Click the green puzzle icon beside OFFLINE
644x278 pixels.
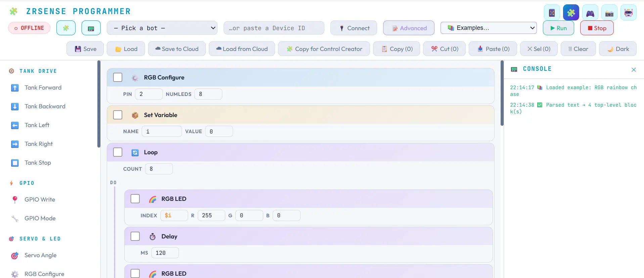pyautogui.click(x=66, y=28)
